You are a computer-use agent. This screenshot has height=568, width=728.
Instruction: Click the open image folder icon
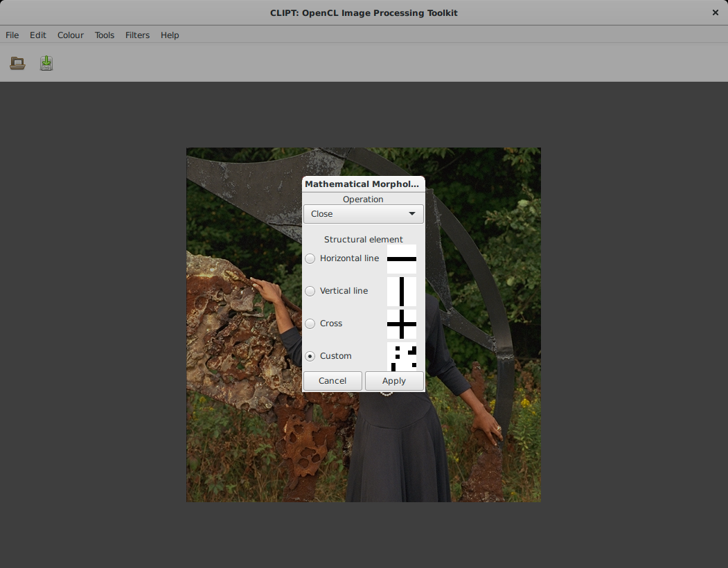pyautogui.click(x=17, y=64)
